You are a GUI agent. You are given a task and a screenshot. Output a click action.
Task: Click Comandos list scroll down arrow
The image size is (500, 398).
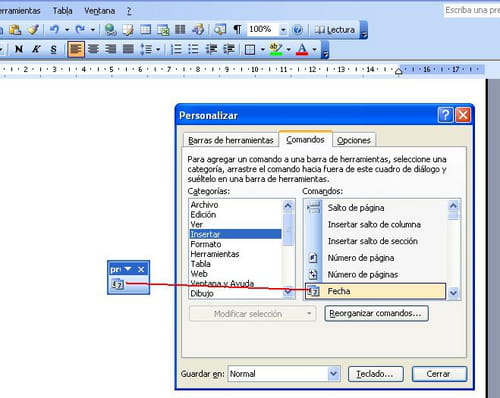tap(453, 293)
